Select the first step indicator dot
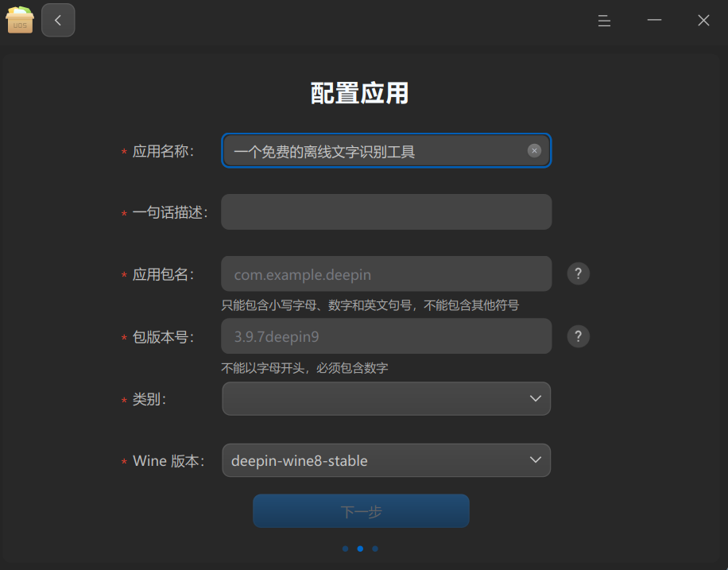This screenshot has height=570, width=728. (x=346, y=549)
